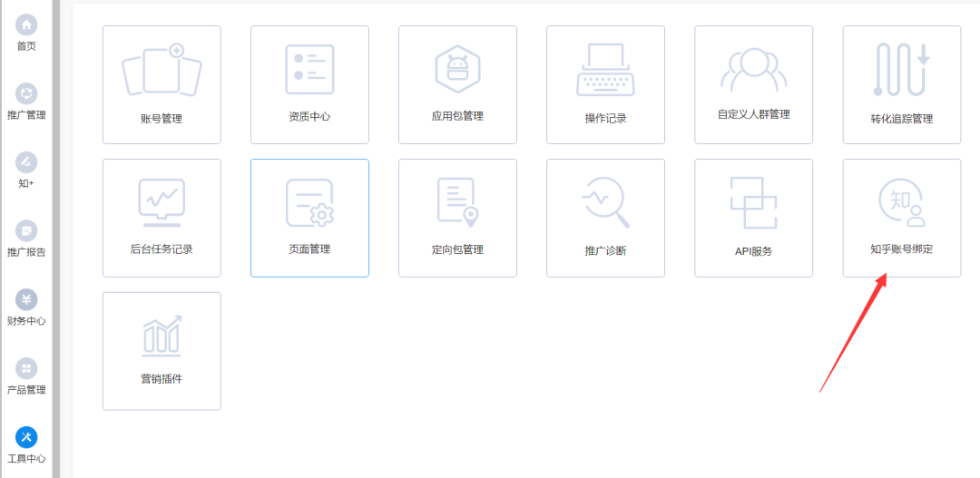This screenshot has width=980, height=478.
Task: Click the 产品管理 sidebar icon
Action: point(26,368)
